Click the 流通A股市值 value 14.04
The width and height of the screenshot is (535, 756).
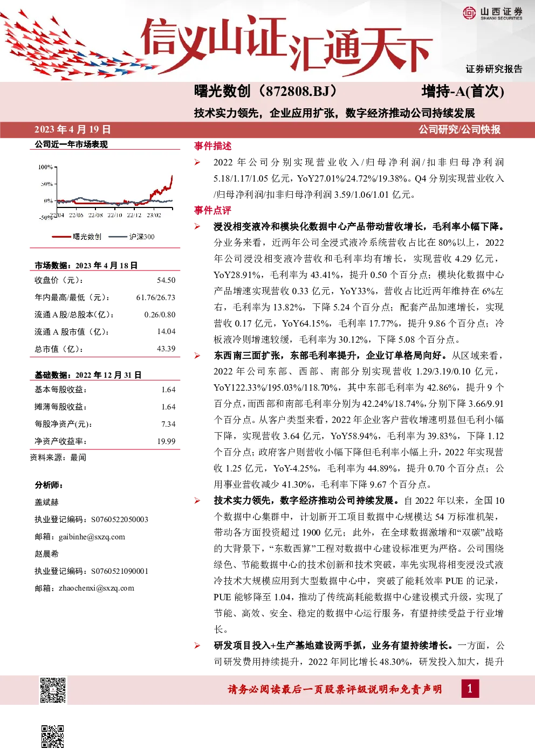[x=166, y=331]
